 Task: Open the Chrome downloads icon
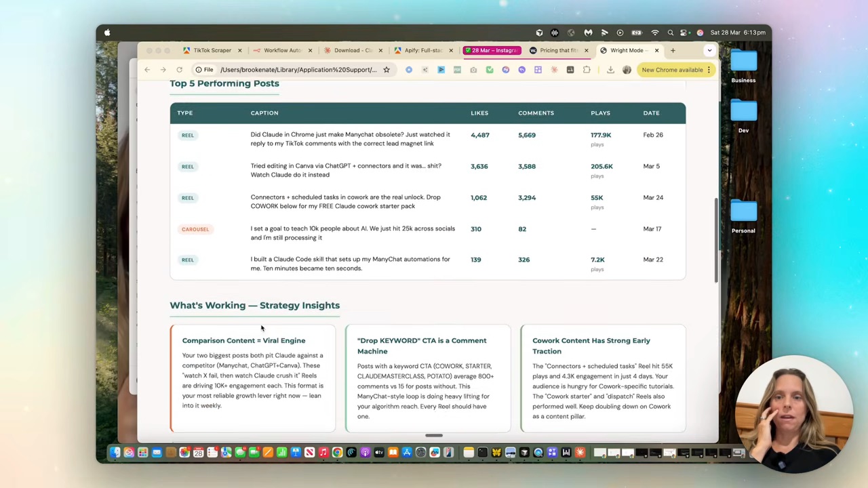pyautogui.click(x=610, y=70)
